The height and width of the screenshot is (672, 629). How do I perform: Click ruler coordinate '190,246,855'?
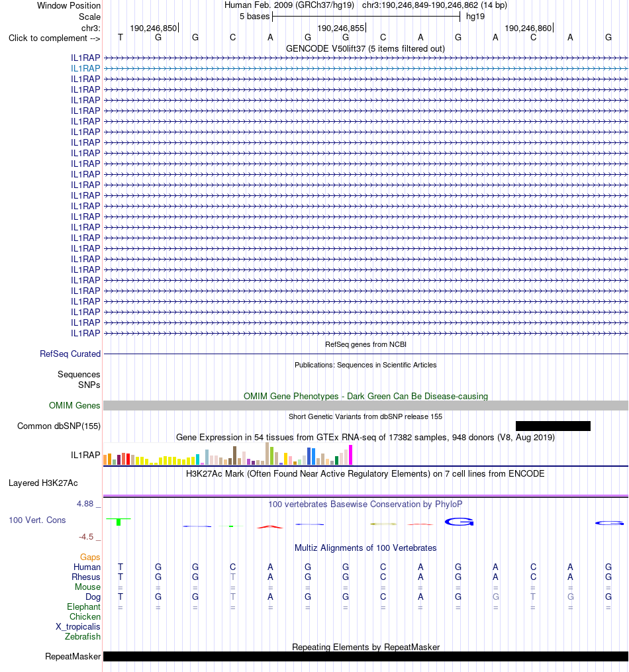coord(340,28)
